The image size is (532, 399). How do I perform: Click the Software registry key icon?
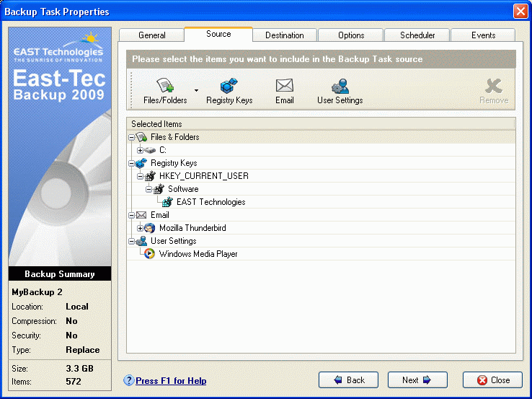[x=159, y=189]
